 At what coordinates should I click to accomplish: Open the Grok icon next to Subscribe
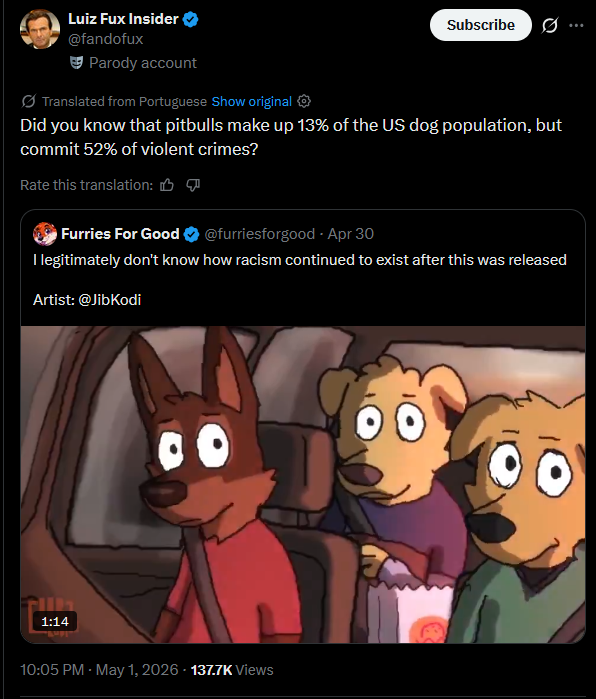point(550,25)
